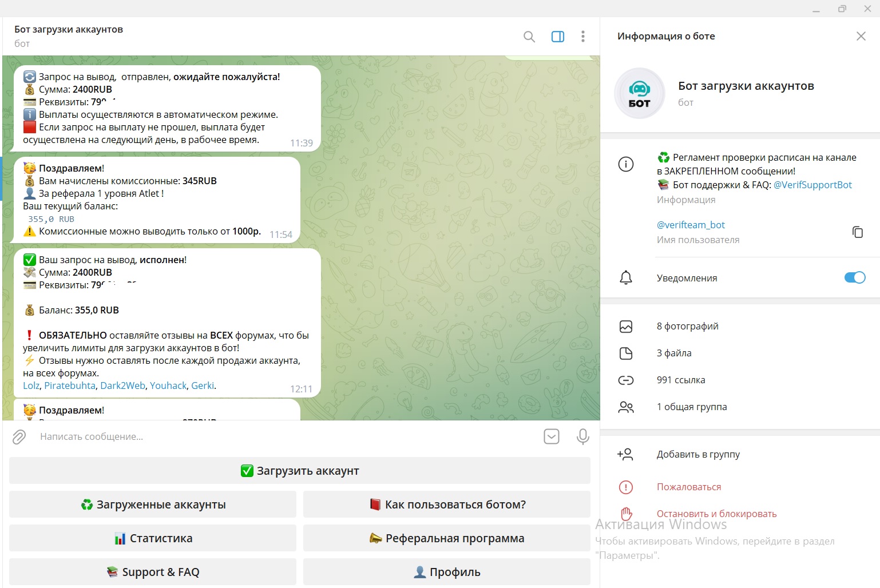Open the Реферальная программа bot menu button

pos(446,538)
